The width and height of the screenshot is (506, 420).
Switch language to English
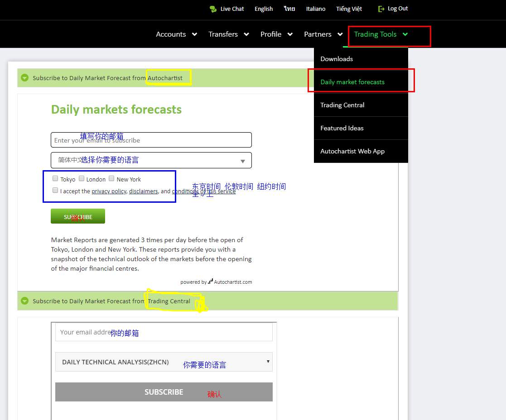point(264,9)
